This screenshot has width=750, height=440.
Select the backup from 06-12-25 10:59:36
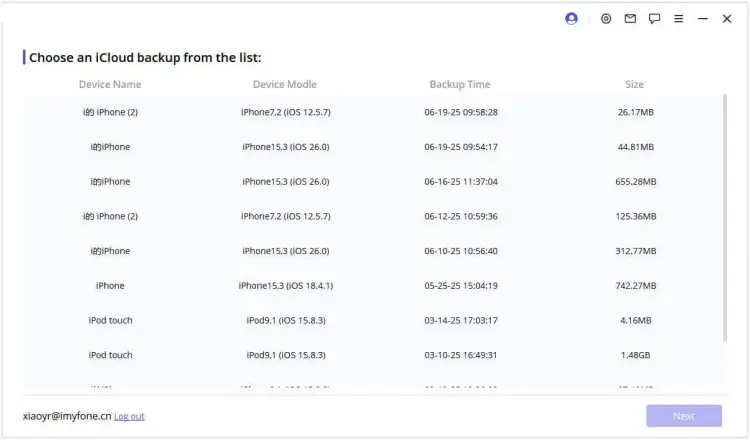pyautogui.click(x=374, y=216)
